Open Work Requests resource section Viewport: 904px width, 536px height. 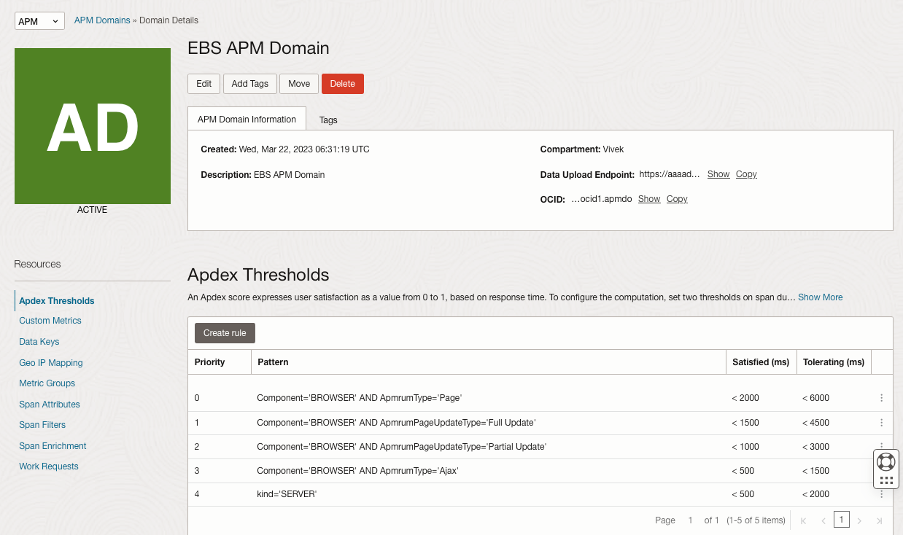pyautogui.click(x=48, y=466)
